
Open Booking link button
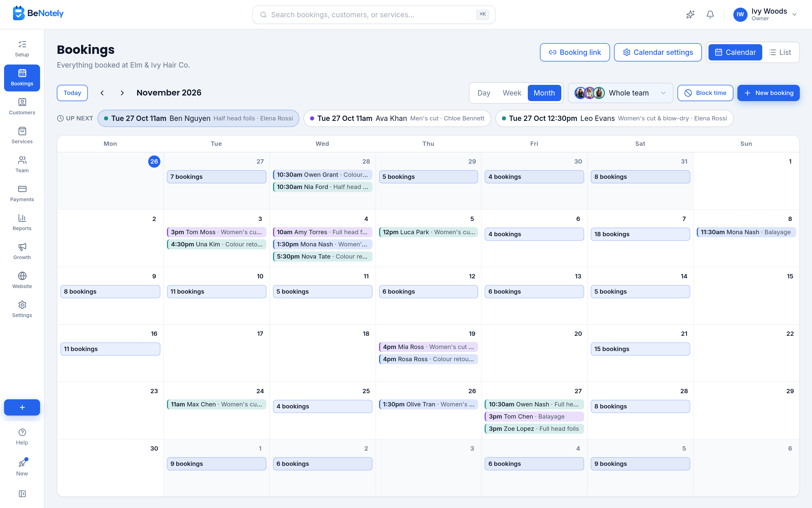coord(574,52)
